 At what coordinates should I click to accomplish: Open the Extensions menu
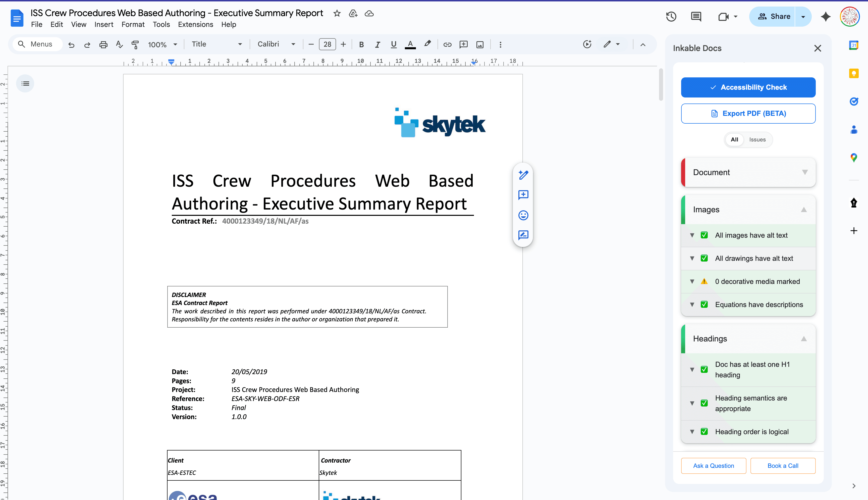coord(195,24)
